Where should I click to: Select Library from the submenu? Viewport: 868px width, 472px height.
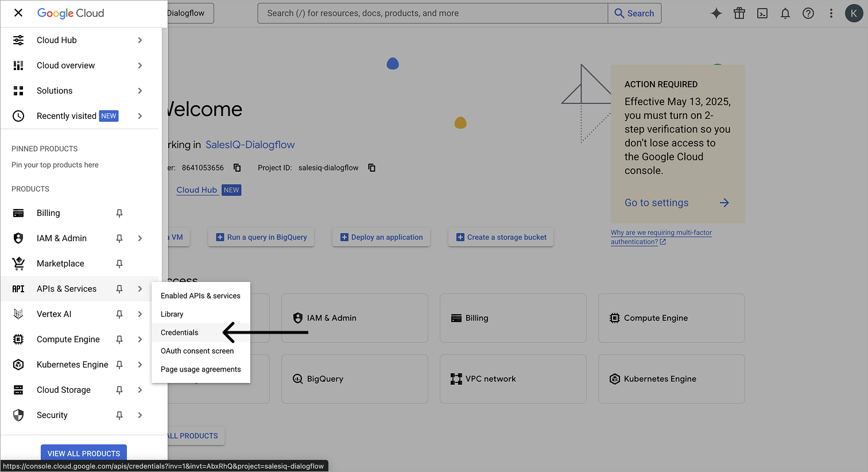[x=201, y=314]
